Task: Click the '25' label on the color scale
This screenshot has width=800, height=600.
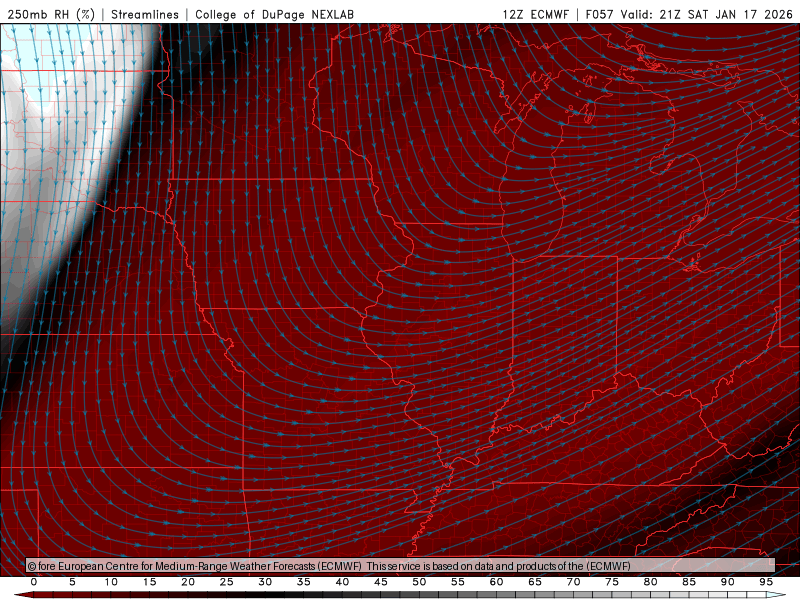Action: (x=227, y=582)
